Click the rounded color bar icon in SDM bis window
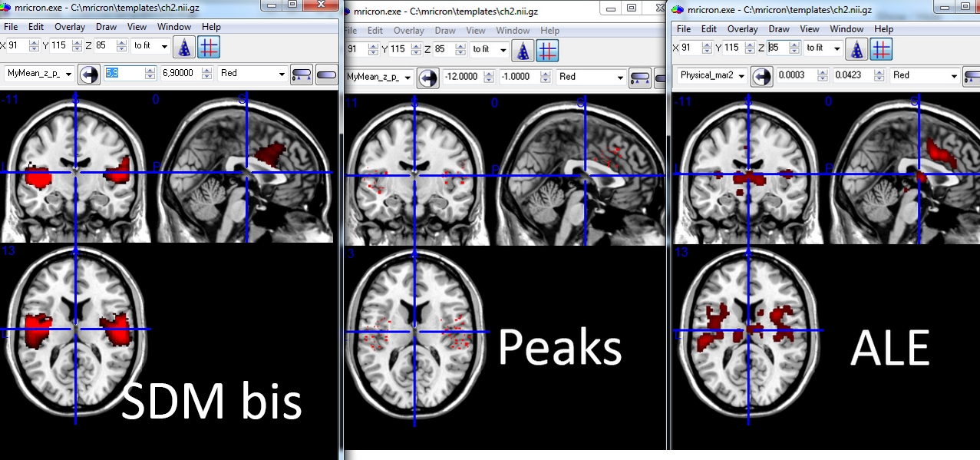 click(x=328, y=74)
